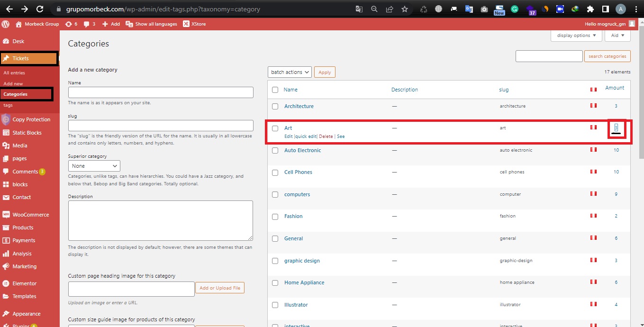This screenshot has width=644, height=327.
Task: Click quick edit under Art category
Action: [306, 136]
